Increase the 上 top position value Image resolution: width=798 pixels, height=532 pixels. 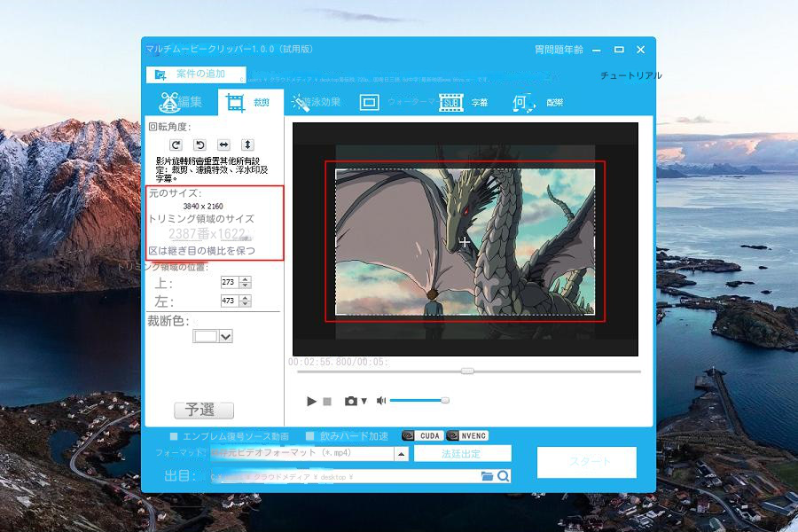(246, 279)
